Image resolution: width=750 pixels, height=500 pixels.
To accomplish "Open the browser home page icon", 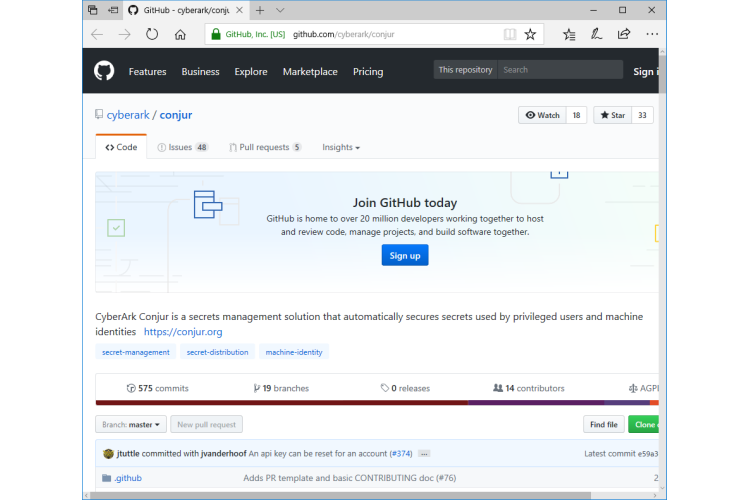I will [x=180, y=34].
